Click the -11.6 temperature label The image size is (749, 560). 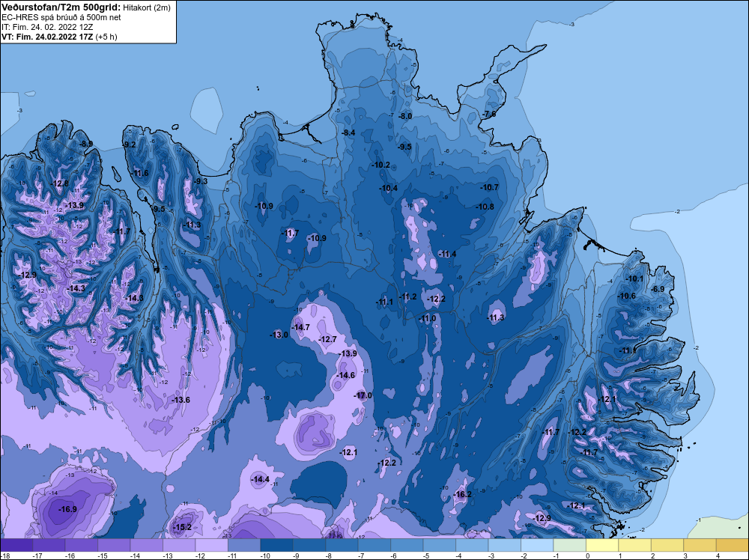(x=139, y=173)
